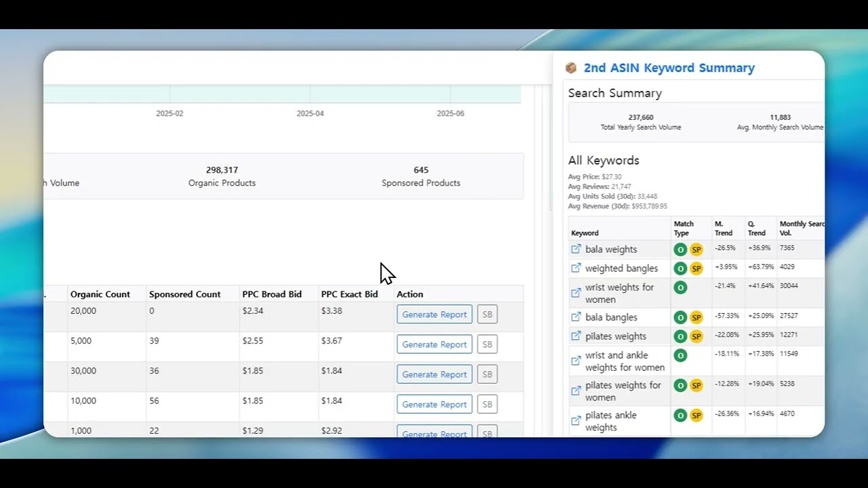Sort by Organic Count column header
Viewport: 868px width, 488px height.
click(100, 294)
